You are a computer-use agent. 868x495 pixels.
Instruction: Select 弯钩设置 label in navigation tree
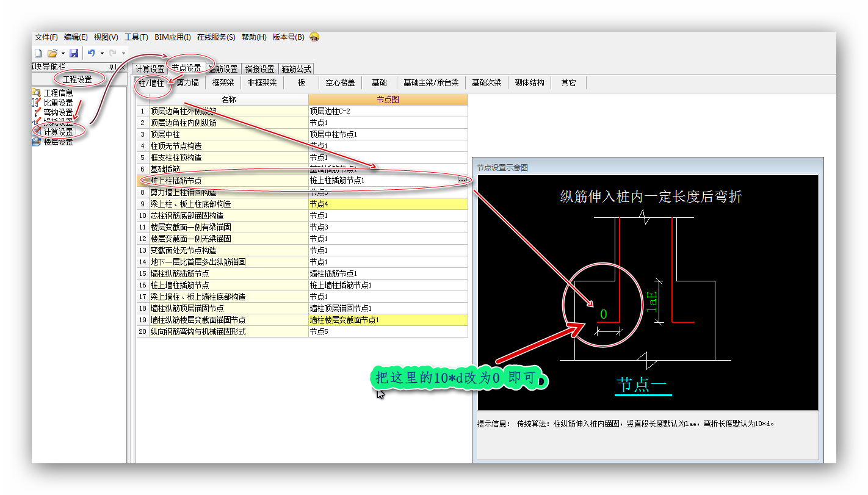click(59, 112)
